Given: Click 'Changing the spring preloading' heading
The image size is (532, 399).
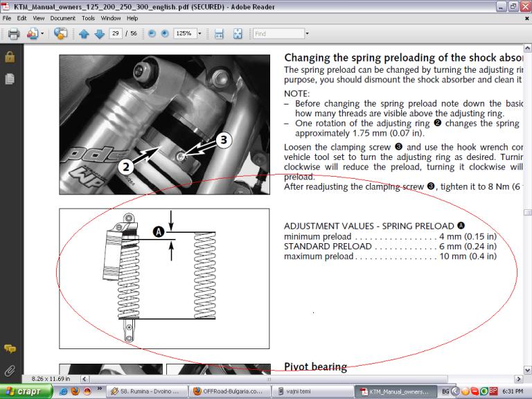Looking at the screenshot, I should point(403,58).
